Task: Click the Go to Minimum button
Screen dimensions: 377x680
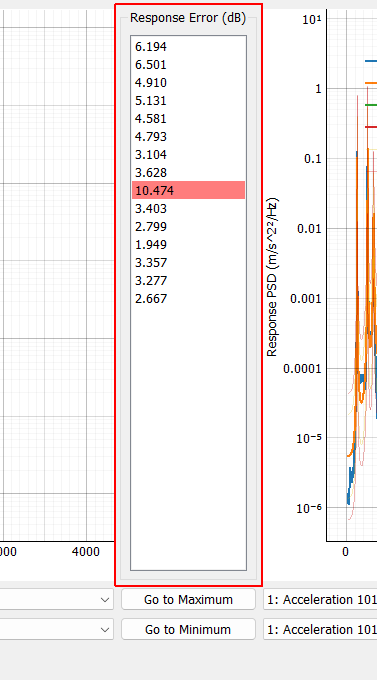Action: [188, 629]
